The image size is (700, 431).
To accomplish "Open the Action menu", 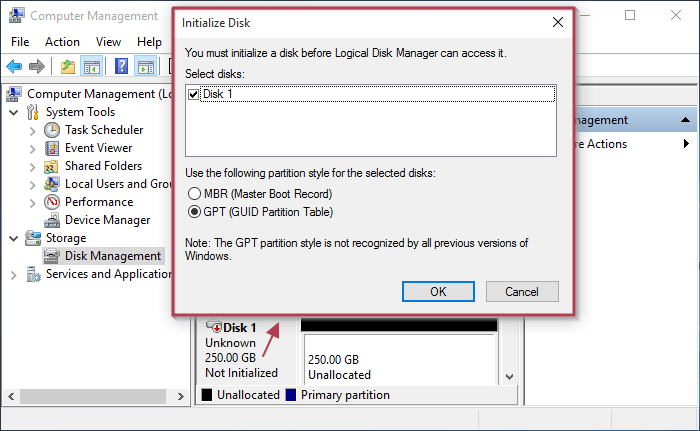I will tap(62, 42).
